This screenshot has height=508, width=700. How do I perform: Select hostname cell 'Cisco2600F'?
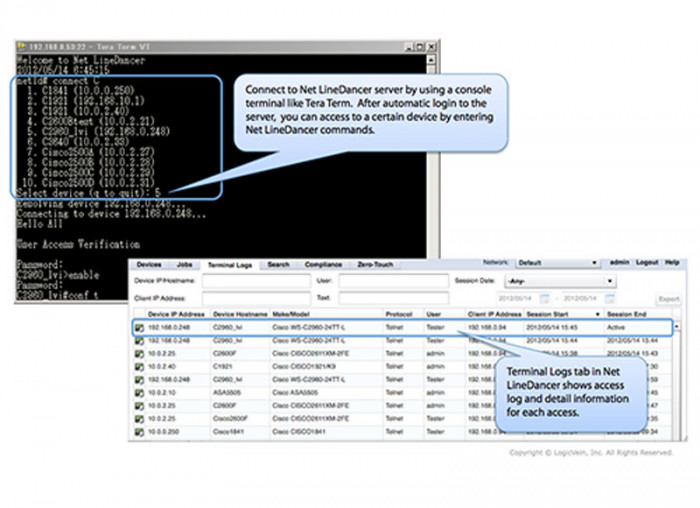230,419
